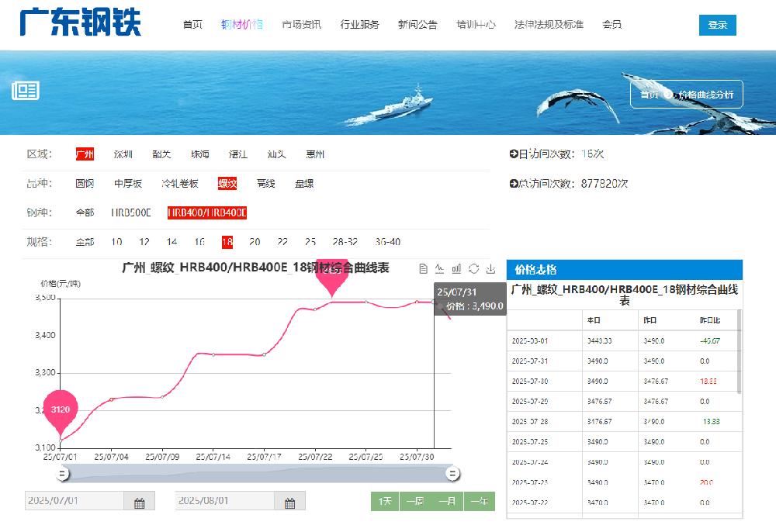
Task: Open the start date calendar picker
Action: pos(140,502)
